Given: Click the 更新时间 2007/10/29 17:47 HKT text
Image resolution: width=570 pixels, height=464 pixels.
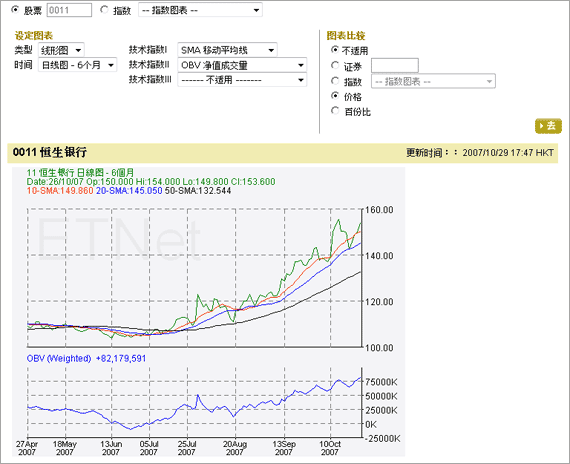Looking at the screenshot, I should click(x=480, y=153).
